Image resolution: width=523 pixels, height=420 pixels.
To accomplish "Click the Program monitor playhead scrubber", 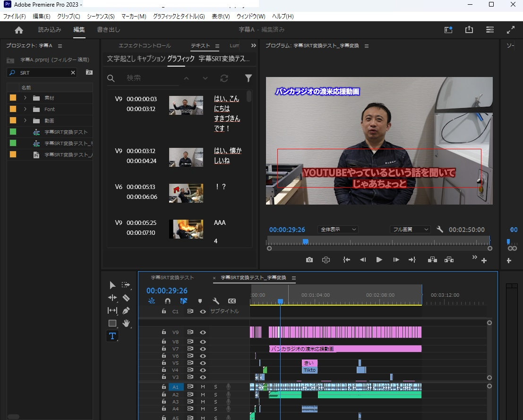I will [305, 241].
